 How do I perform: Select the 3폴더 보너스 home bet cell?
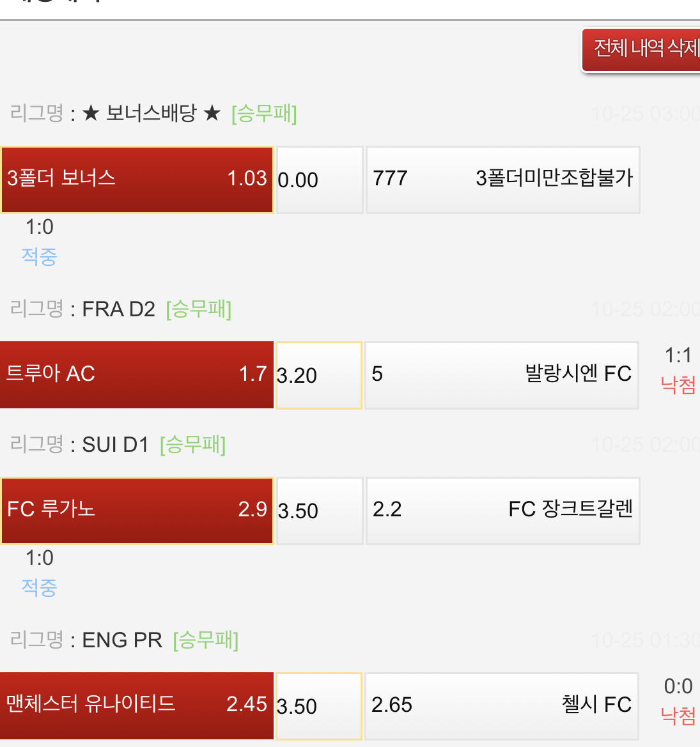pyautogui.click(x=137, y=180)
